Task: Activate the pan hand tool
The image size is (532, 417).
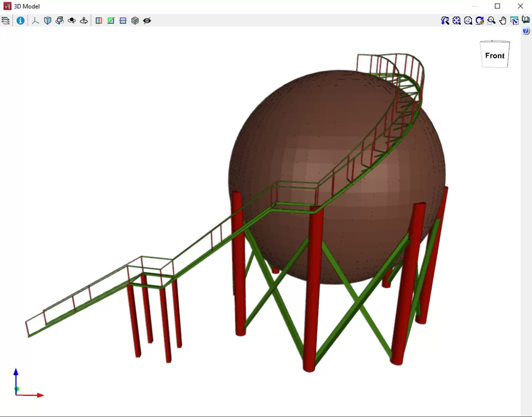Action: pos(503,21)
